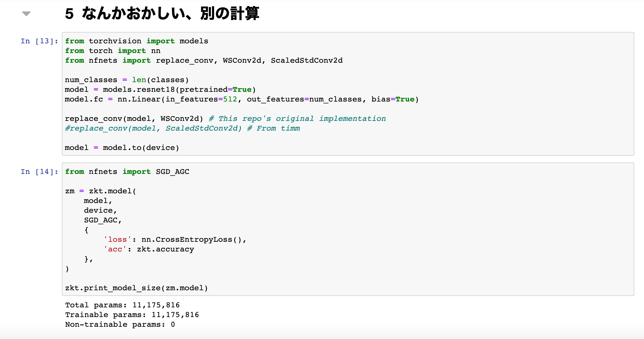Click 'Total params: 11,175,816' output
The height and width of the screenshot is (339, 644).
coord(123,305)
